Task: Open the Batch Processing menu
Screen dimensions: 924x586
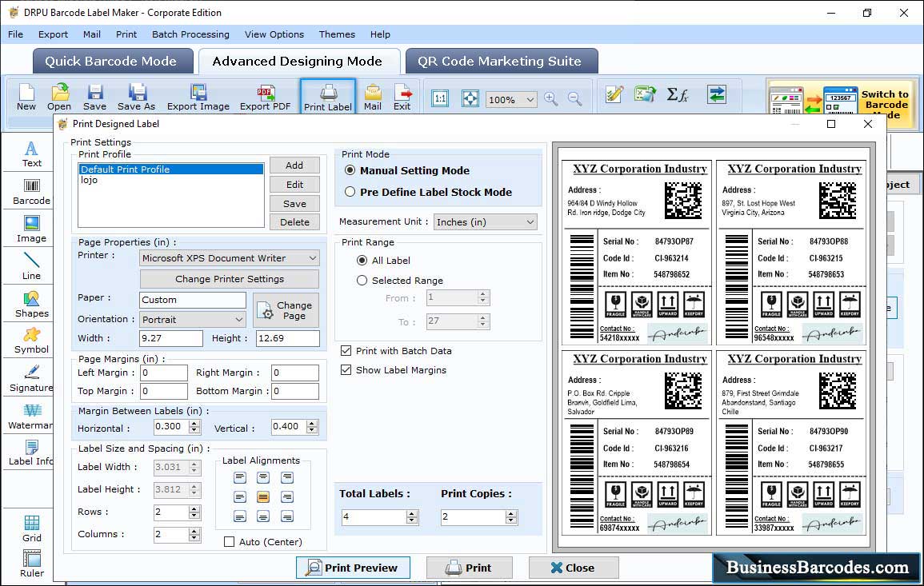Action: click(190, 34)
